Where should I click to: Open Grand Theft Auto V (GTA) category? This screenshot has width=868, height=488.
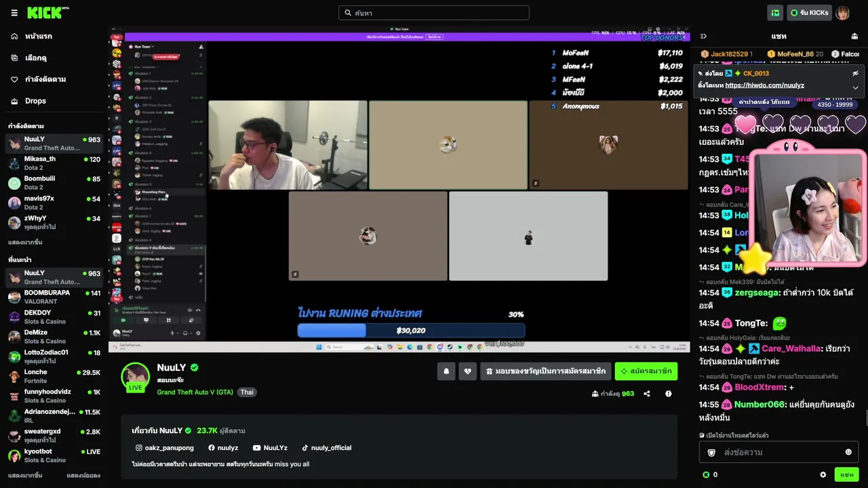tap(195, 392)
